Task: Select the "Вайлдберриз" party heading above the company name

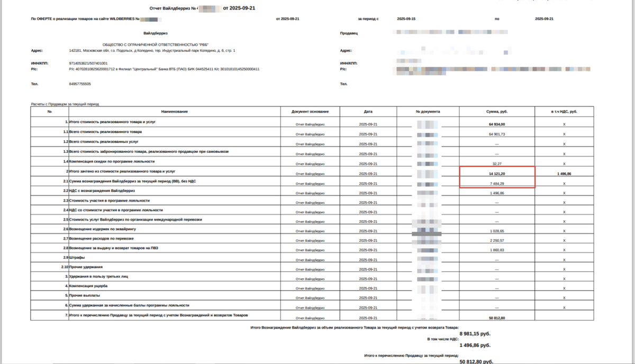Action: click(x=155, y=33)
